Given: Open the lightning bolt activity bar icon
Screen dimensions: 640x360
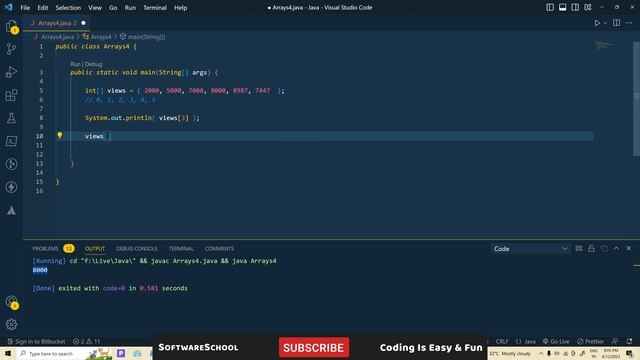Looking at the screenshot, I should 11,187.
